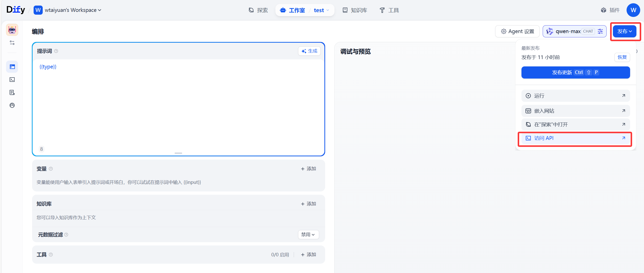Click the help icon beside 元数据过滤
The image size is (644, 273).
(x=66, y=235)
